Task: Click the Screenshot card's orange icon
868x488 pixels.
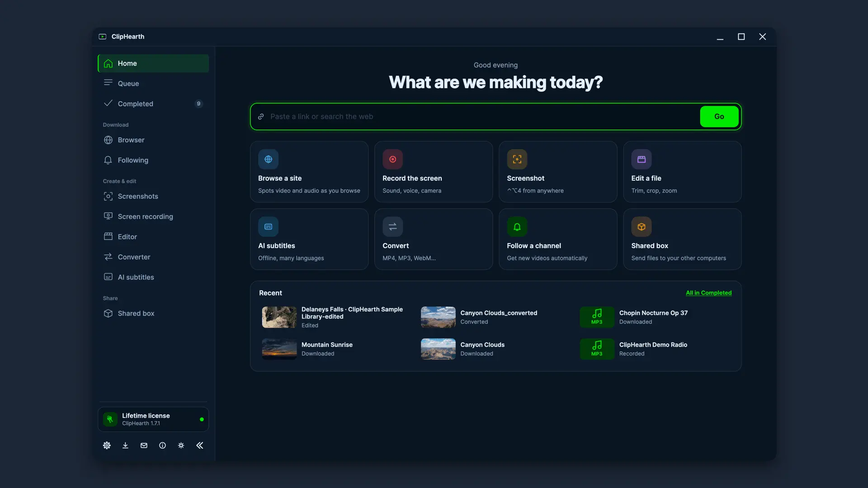Action: tap(517, 159)
